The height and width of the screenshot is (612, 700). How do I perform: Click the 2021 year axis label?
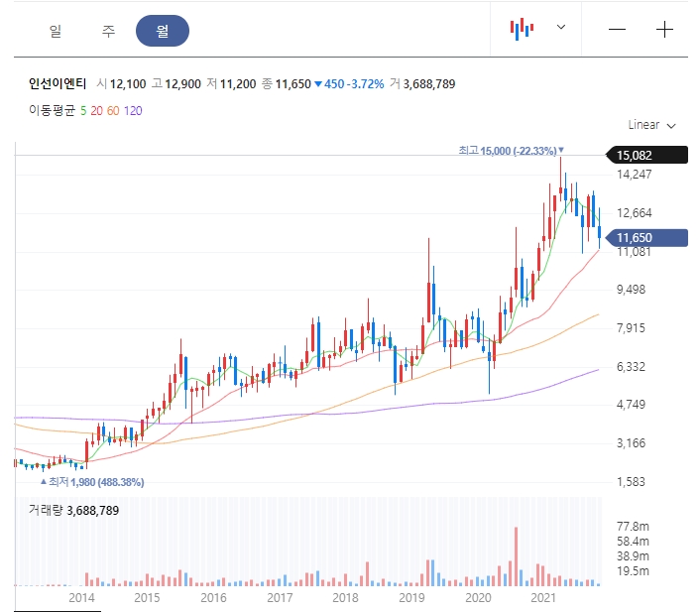[543, 598]
